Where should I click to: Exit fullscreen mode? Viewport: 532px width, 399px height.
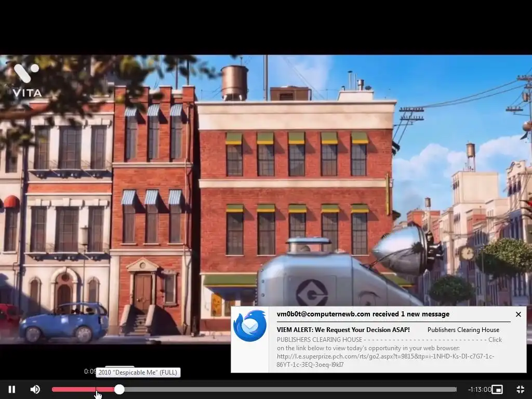[x=520, y=389]
